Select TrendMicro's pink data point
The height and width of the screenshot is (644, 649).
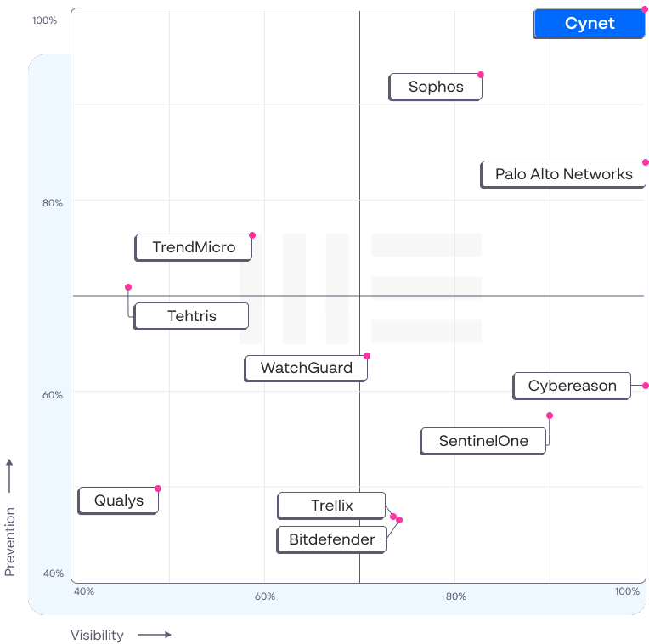click(252, 235)
